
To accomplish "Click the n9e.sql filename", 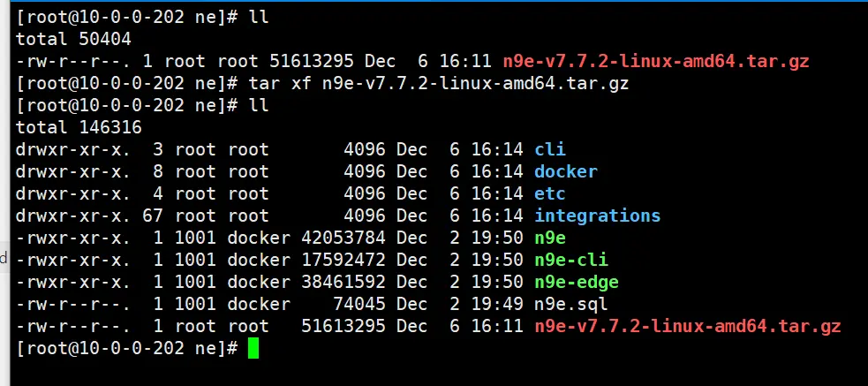I will [565, 304].
